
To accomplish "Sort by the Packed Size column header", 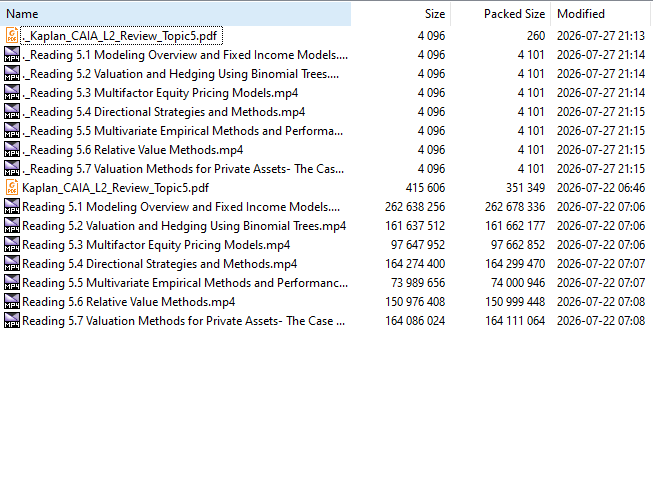I will tap(501, 14).
